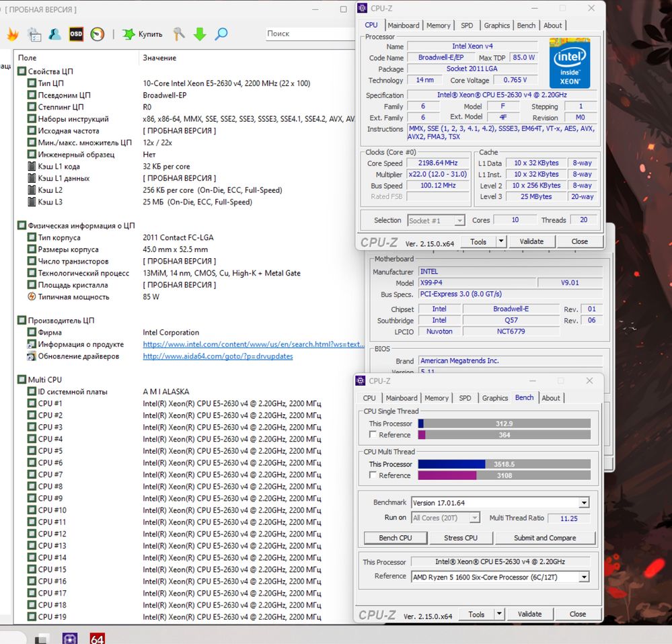Open Graphics tab in top CPU-Z window
Image resolution: width=672 pixels, height=644 pixels.
(x=496, y=26)
